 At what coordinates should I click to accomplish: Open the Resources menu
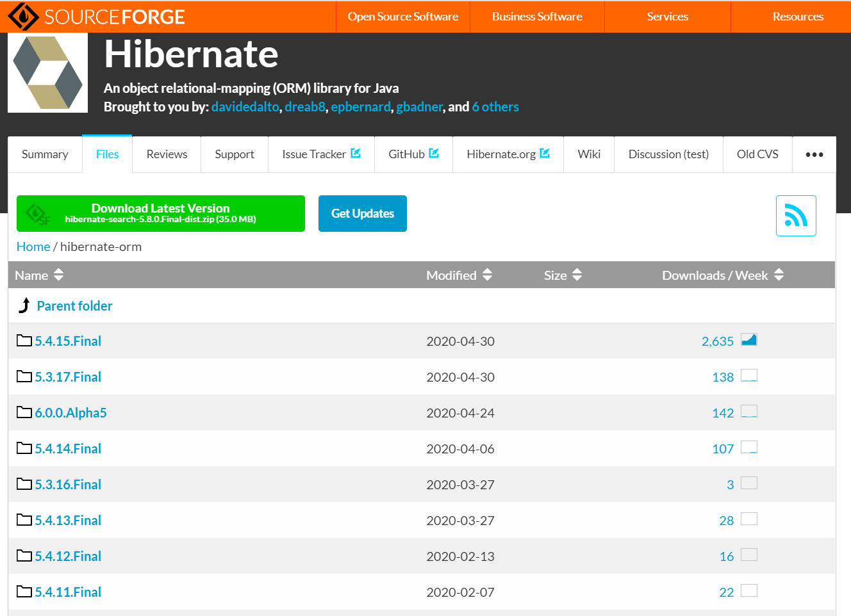tap(798, 17)
